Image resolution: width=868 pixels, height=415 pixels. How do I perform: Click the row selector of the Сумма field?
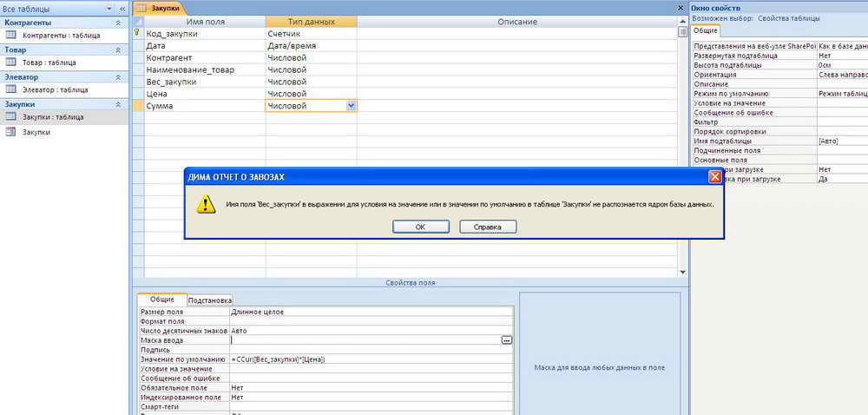[137, 106]
